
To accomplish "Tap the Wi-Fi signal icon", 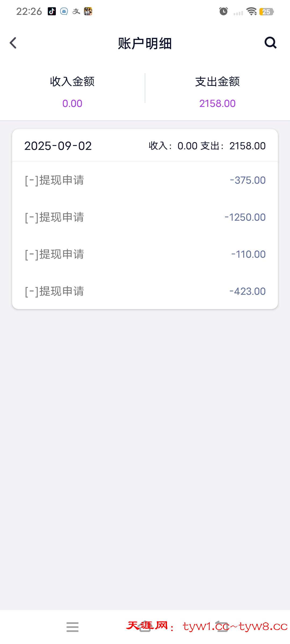I will [252, 11].
